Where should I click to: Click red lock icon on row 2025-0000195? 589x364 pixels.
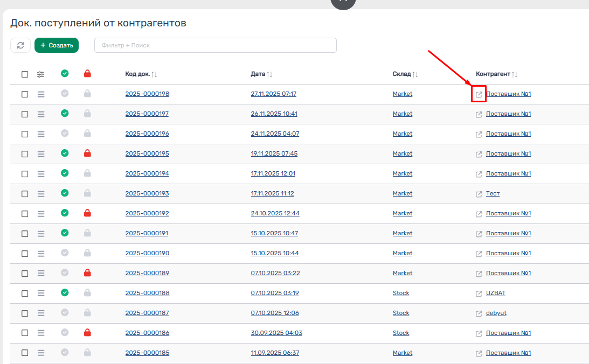pos(87,153)
